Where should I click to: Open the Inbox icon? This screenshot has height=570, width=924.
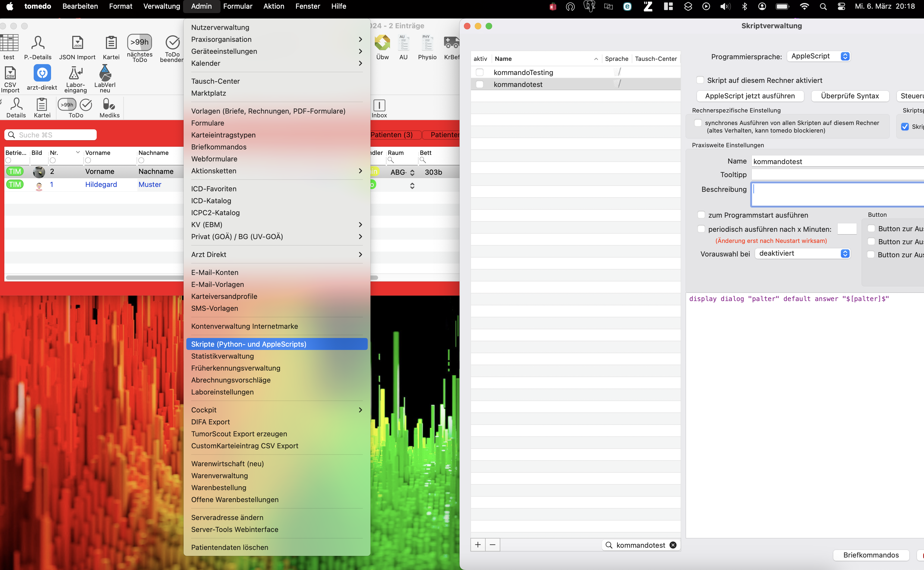click(x=379, y=109)
